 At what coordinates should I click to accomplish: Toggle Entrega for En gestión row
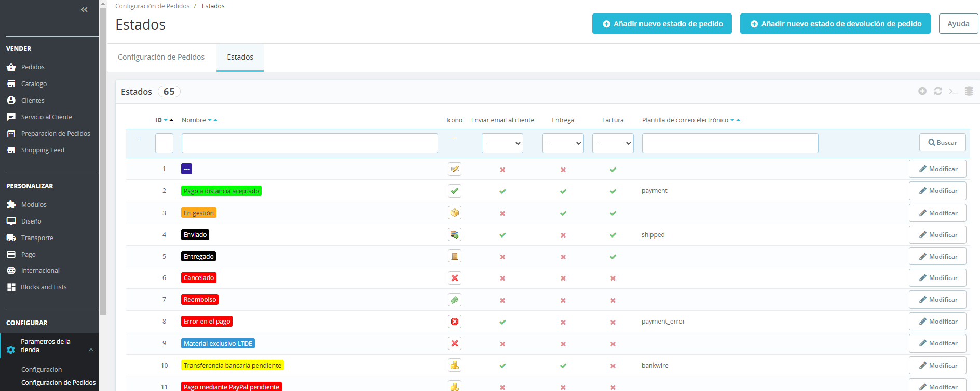click(563, 213)
